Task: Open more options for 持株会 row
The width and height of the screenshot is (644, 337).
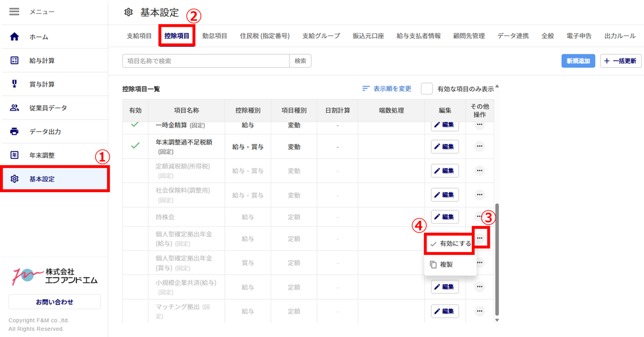Action: 479,216
